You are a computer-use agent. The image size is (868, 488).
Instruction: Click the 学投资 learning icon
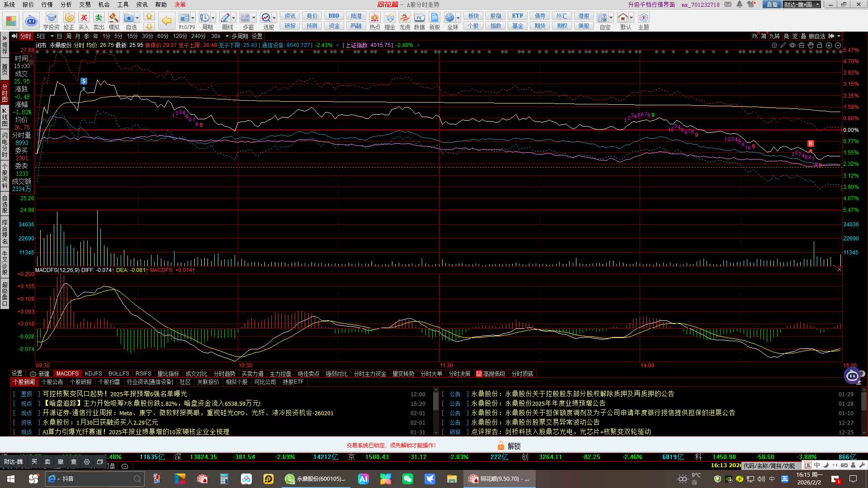coord(51,18)
